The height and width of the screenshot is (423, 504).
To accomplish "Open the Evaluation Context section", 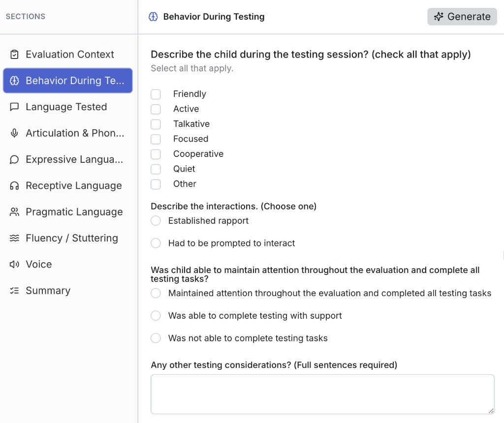I will pyautogui.click(x=68, y=54).
